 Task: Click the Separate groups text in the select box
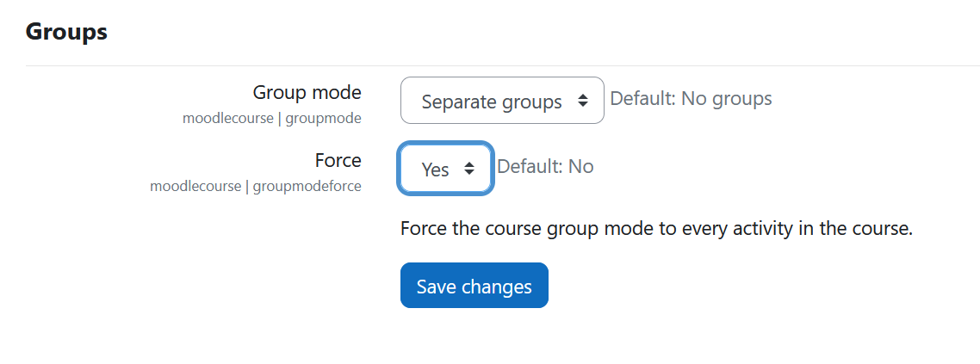[492, 102]
